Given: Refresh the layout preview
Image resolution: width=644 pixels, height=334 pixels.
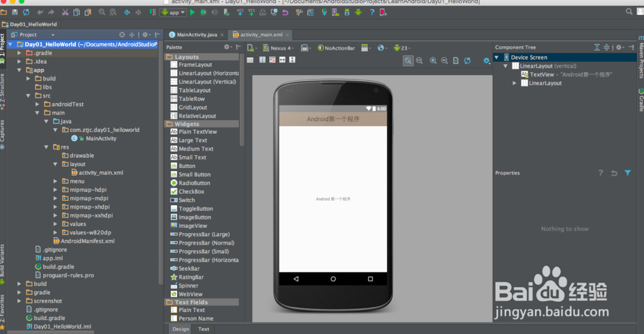Looking at the screenshot, I should pos(468,60).
